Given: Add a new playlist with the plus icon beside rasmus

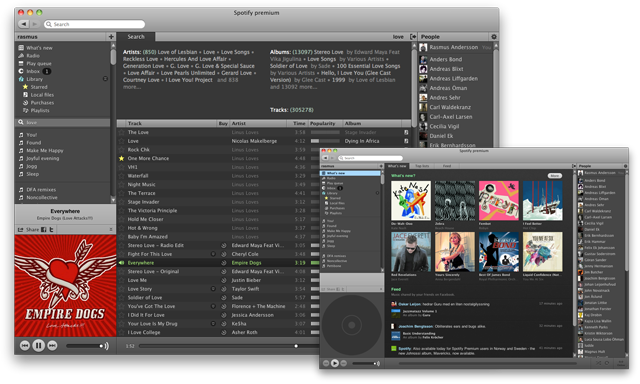Looking at the screenshot, I should [111, 37].
